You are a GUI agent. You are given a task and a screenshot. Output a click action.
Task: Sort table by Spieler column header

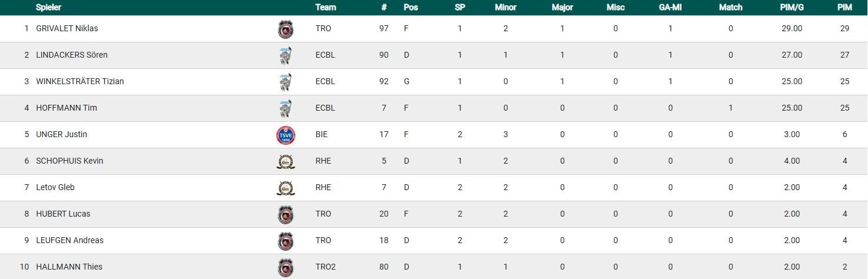click(x=48, y=8)
